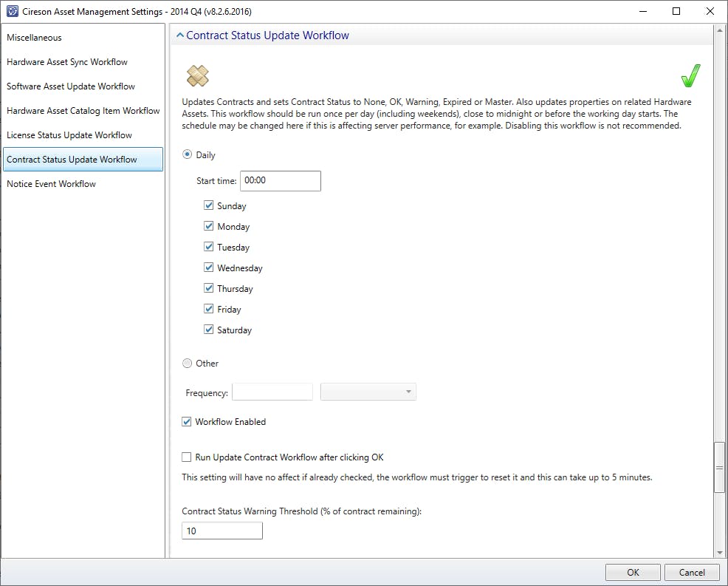
Task: Click the contract workflow bandage icon
Action: [x=198, y=75]
